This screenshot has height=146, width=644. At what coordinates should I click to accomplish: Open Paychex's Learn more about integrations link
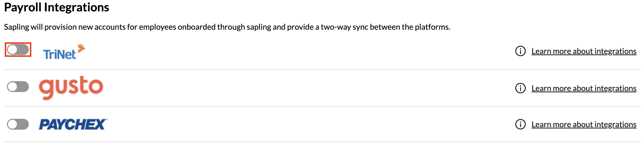tap(583, 124)
